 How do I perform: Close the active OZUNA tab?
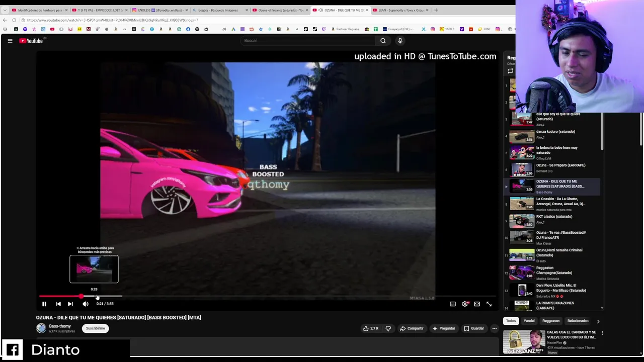[367, 10]
